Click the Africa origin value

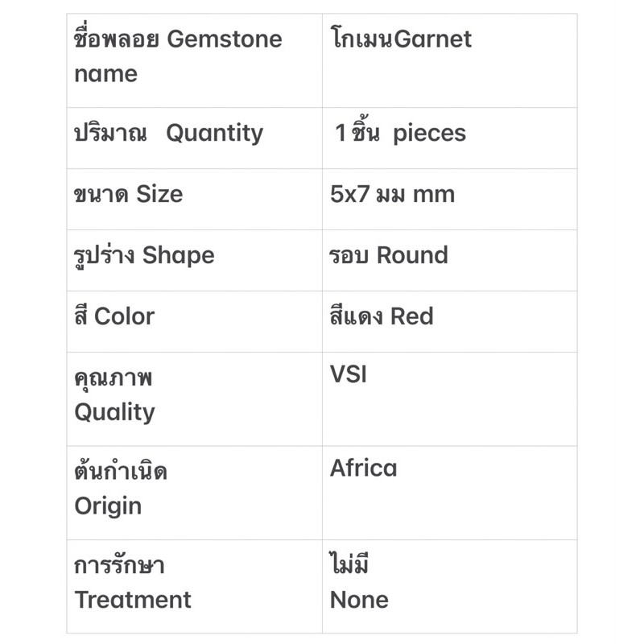(364, 468)
